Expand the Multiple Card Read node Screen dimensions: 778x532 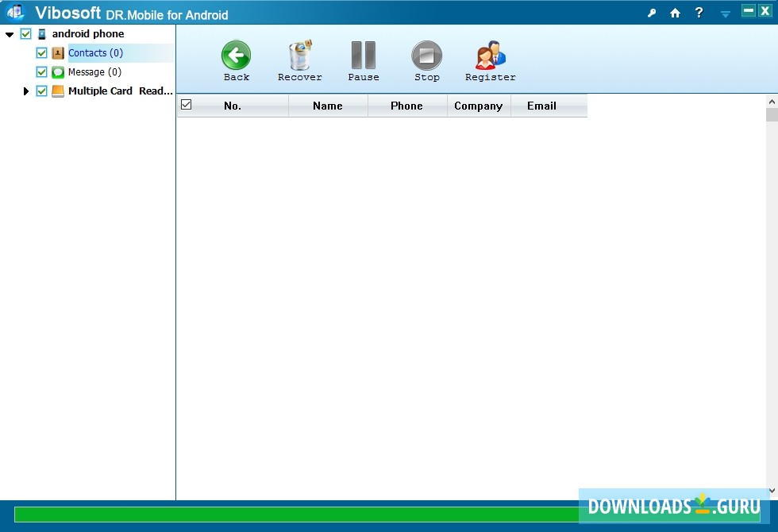26,91
